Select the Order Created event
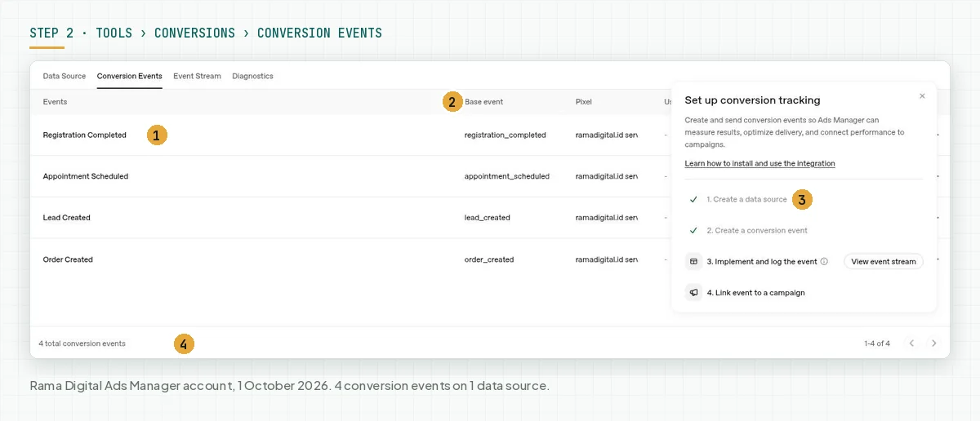 (68, 259)
